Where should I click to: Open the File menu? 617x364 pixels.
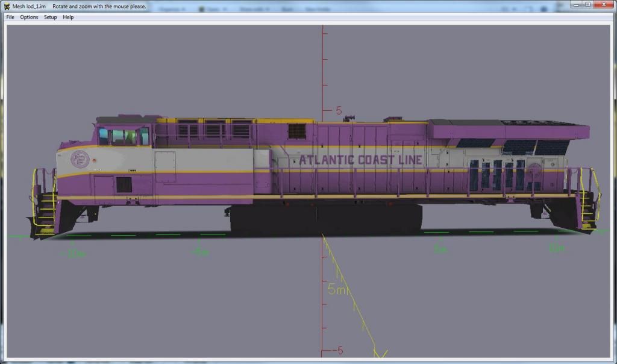point(10,17)
